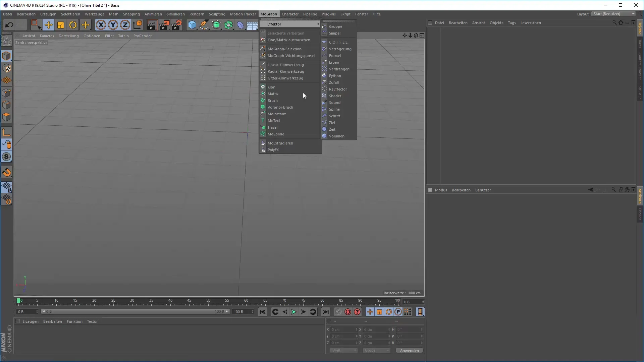Open the Welt coordinate dropdown

pyautogui.click(x=344, y=350)
